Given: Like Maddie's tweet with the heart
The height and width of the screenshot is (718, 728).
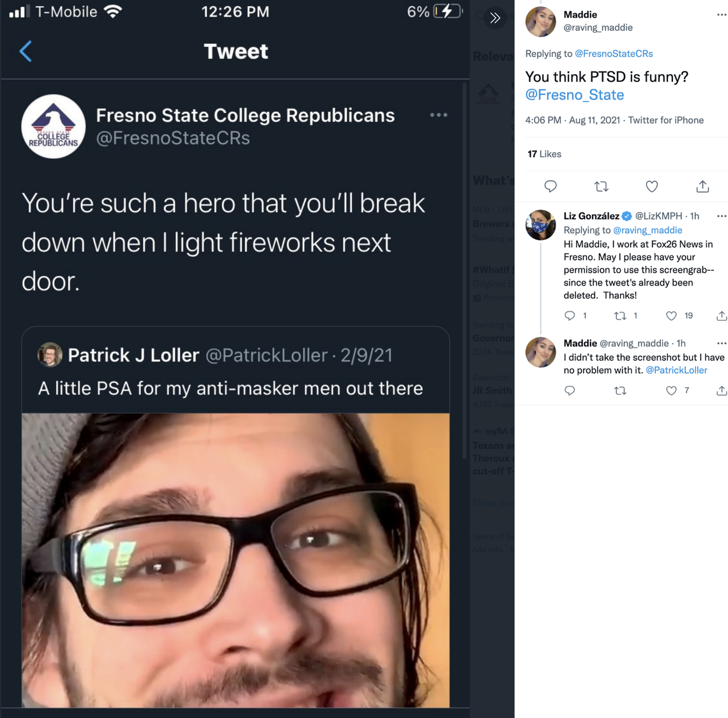Looking at the screenshot, I should 651,186.
